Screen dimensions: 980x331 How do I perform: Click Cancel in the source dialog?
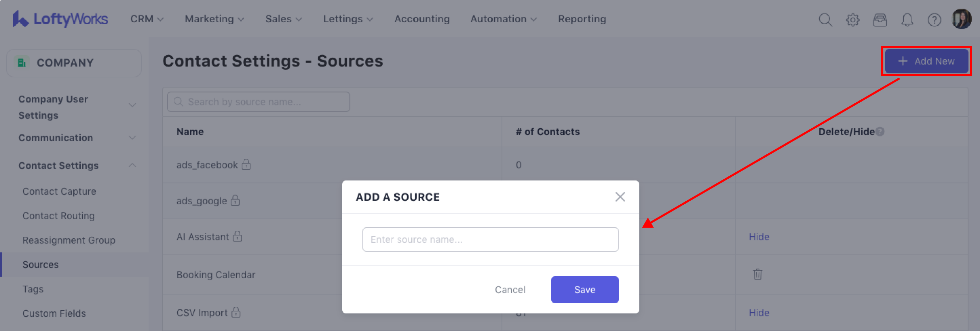pyautogui.click(x=510, y=289)
